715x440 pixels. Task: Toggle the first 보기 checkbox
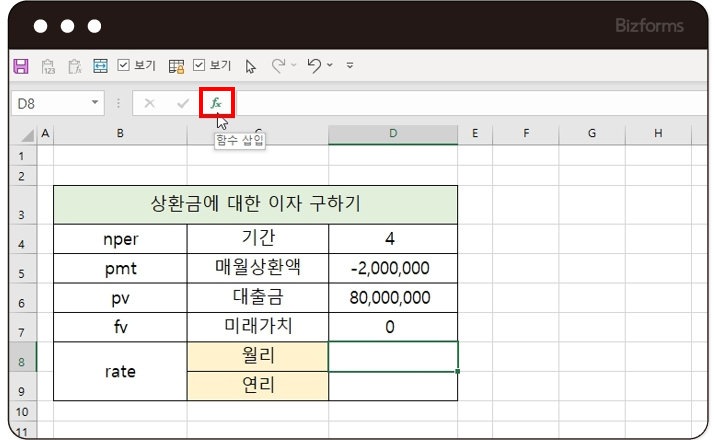[x=124, y=66]
